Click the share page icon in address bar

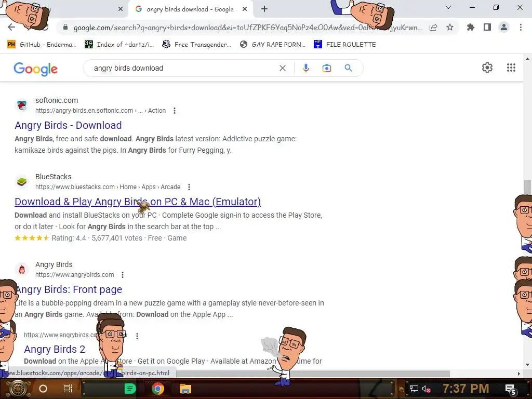(433, 28)
